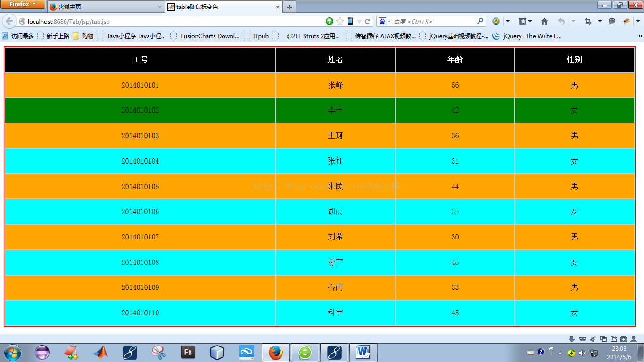This screenshot has height=362, width=644.
Task: Show hidden tray icons with the up arrow
Action: coord(560,353)
